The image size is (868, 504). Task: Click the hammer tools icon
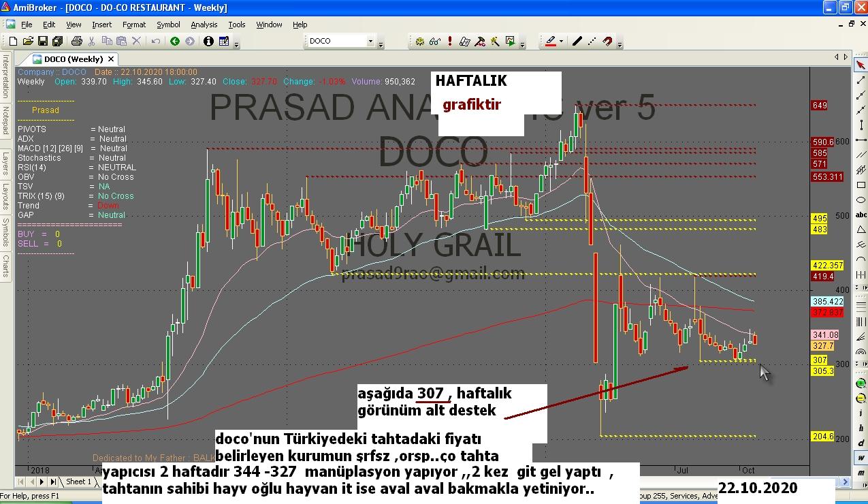[x=480, y=42]
